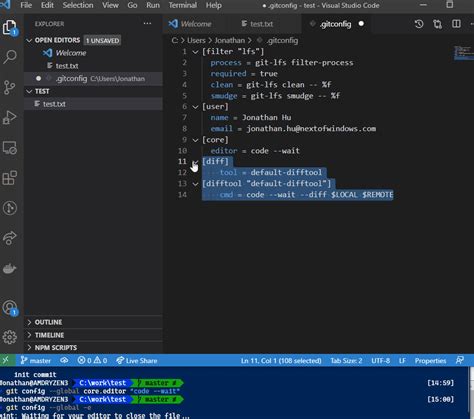The width and height of the screenshot is (474, 419).
Task: Switch to the Welcome tab
Action: 195,24
